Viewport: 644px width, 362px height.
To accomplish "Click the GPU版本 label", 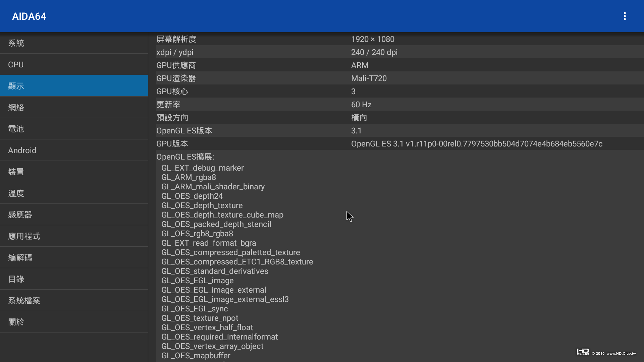I will 172,144.
